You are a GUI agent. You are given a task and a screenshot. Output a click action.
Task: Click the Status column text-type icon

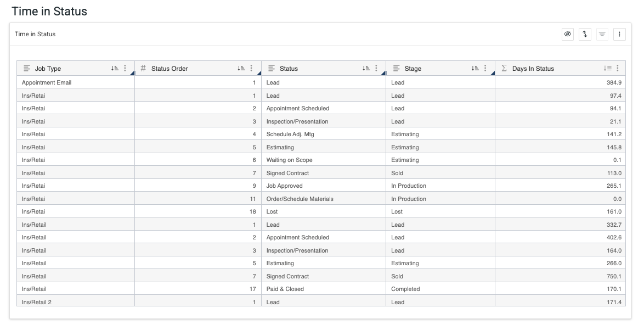272,68
